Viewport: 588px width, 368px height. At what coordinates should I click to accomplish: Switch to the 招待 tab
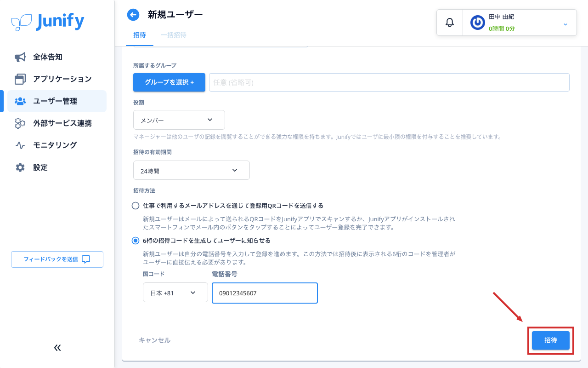coord(140,35)
